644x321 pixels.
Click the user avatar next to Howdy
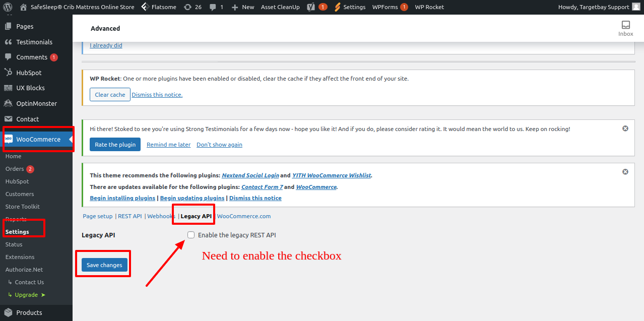tap(636, 7)
